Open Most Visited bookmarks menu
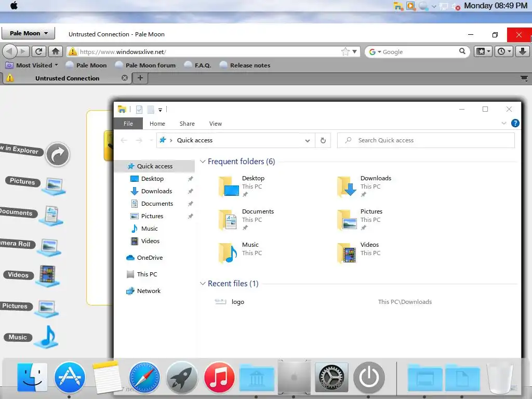The width and height of the screenshot is (532, 399). [32, 65]
